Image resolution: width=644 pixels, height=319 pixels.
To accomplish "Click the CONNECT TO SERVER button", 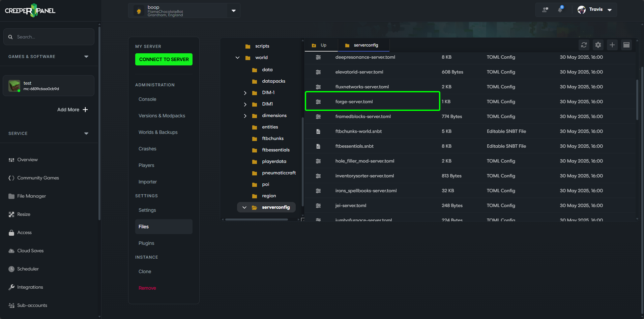I will pyautogui.click(x=164, y=59).
